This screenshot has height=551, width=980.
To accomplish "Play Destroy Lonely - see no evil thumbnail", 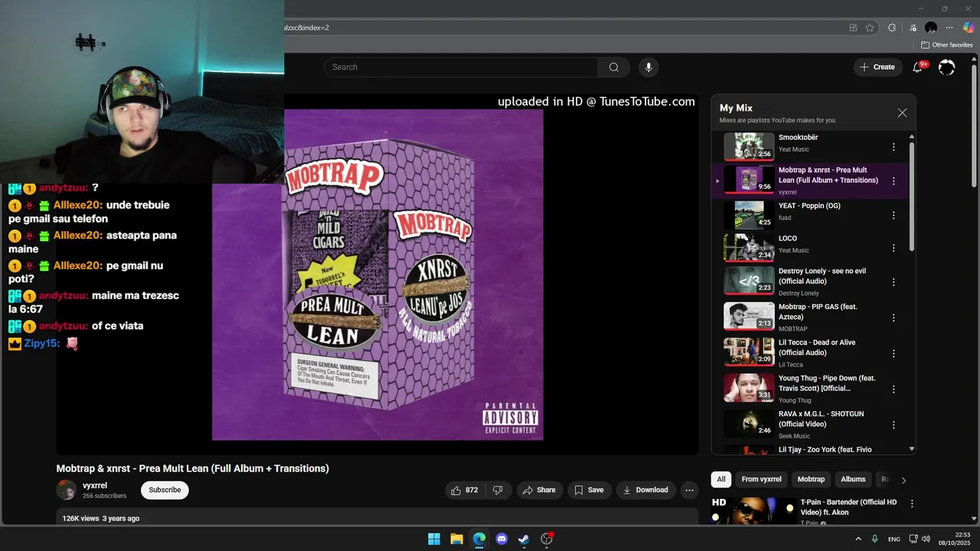I will (x=750, y=280).
